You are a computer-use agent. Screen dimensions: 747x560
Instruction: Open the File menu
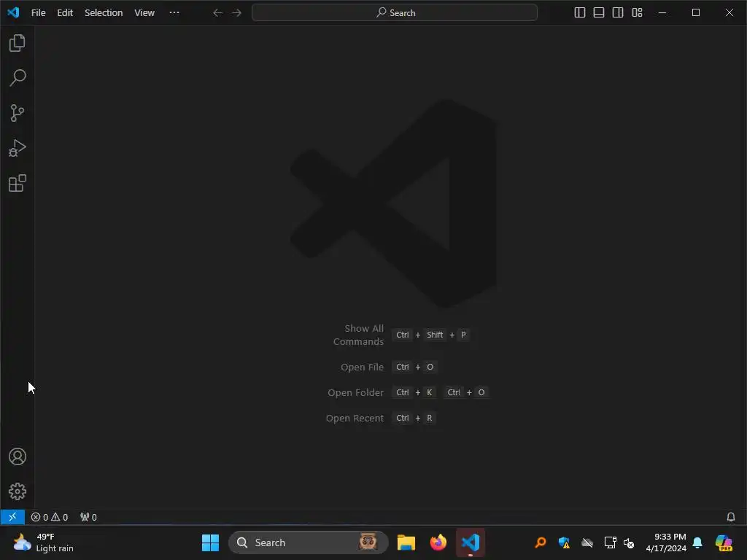[x=38, y=13]
